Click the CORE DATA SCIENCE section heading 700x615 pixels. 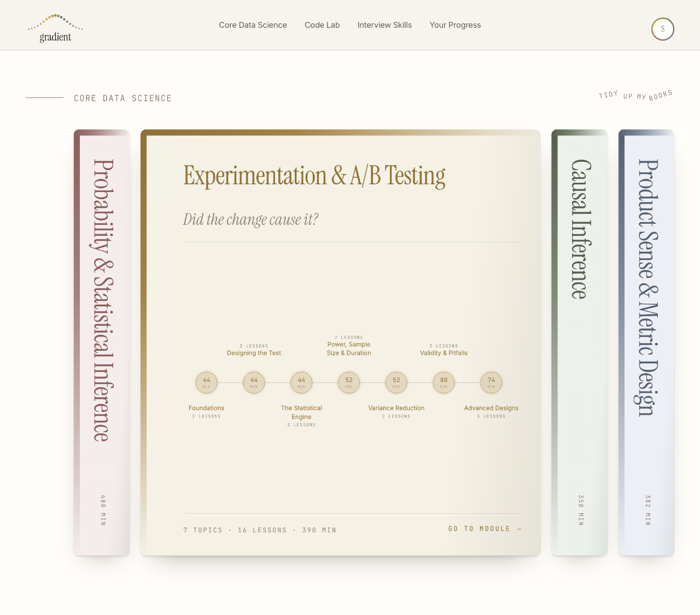click(x=123, y=98)
